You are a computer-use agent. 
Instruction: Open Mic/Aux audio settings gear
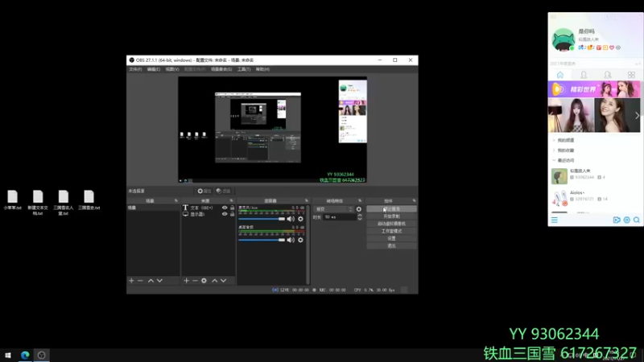point(300,219)
